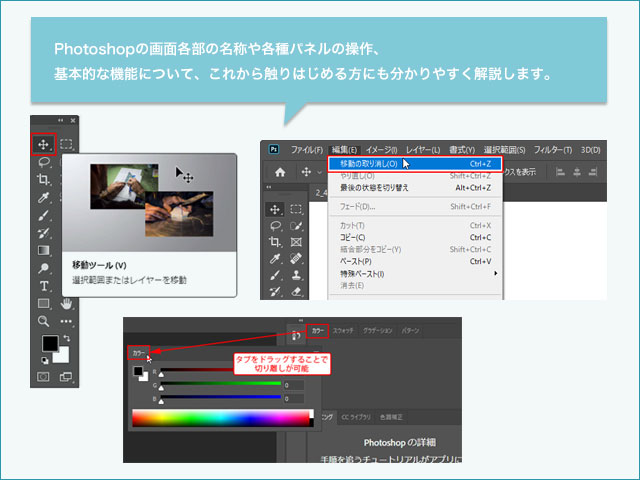Select the Spot Healing Brush beside the Edit menu
The height and width of the screenshot is (480, 640).
click(x=296, y=258)
